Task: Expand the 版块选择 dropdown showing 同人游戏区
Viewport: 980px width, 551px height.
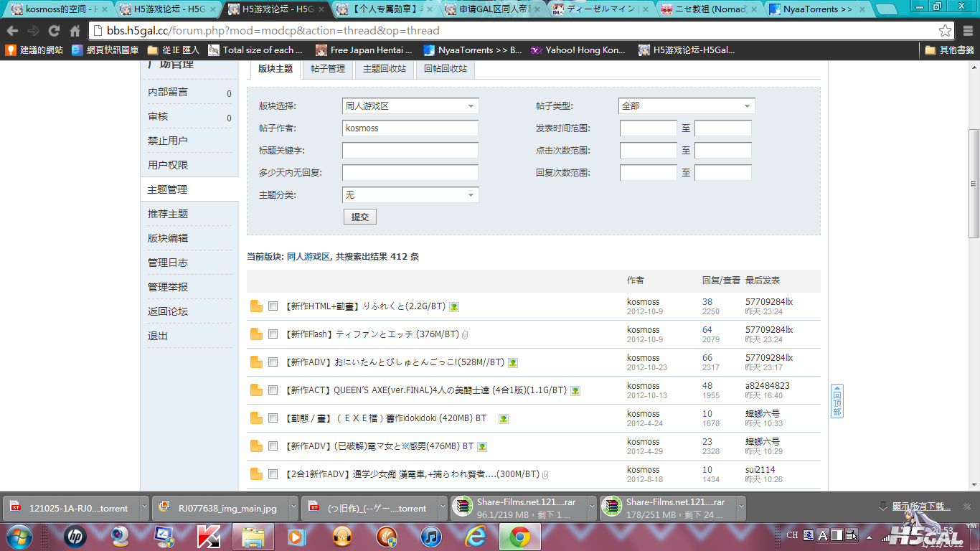Action: tap(410, 106)
